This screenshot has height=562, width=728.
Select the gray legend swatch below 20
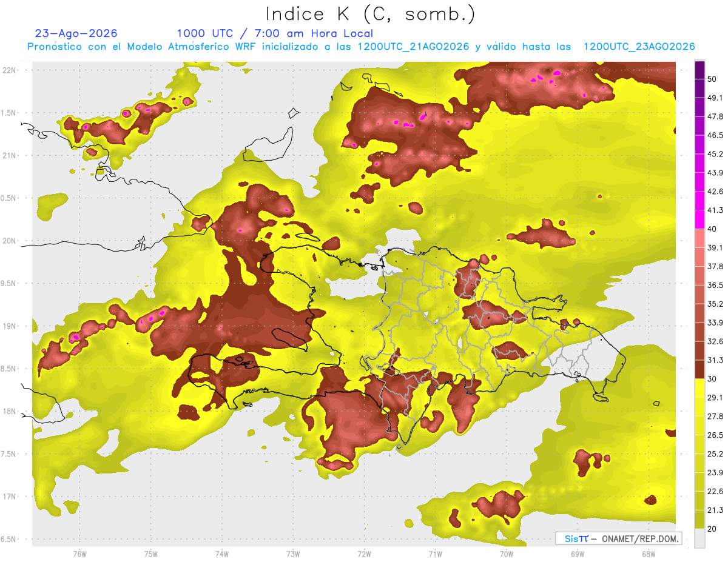coord(699,538)
